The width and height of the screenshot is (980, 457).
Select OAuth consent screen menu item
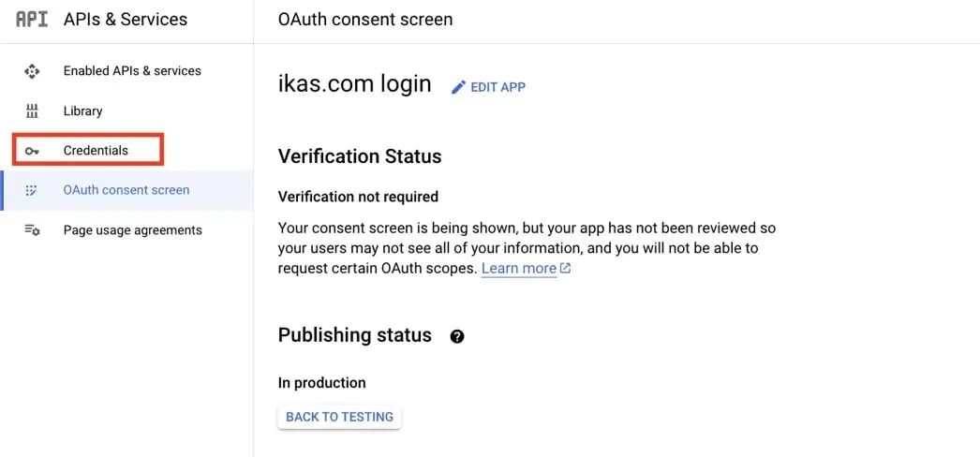126,190
